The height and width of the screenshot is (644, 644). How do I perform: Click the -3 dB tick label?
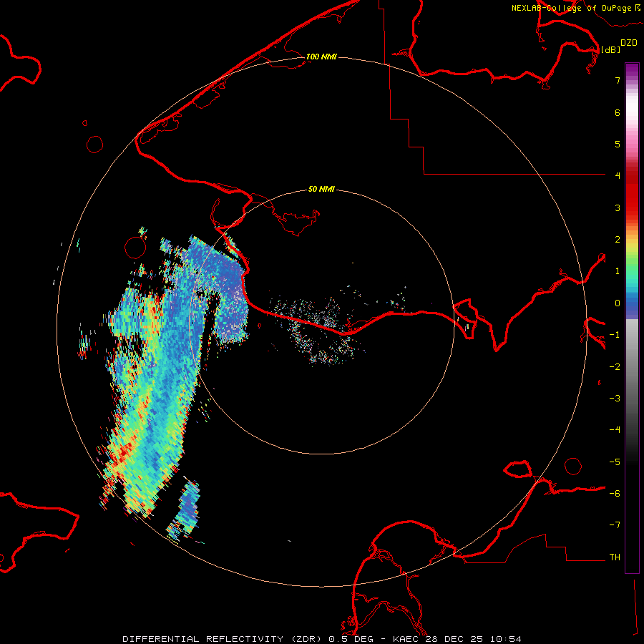615,398
